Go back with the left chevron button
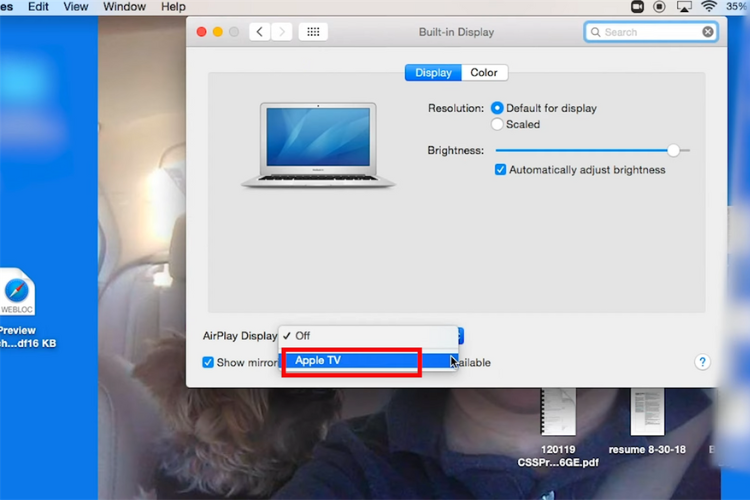Screen dimensions: 750x500 (259, 32)
